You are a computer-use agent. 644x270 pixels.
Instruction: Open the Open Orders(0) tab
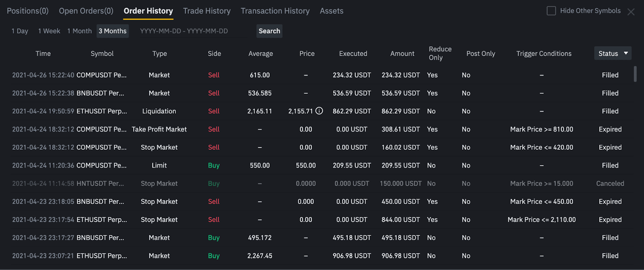(x=86, y=11)
